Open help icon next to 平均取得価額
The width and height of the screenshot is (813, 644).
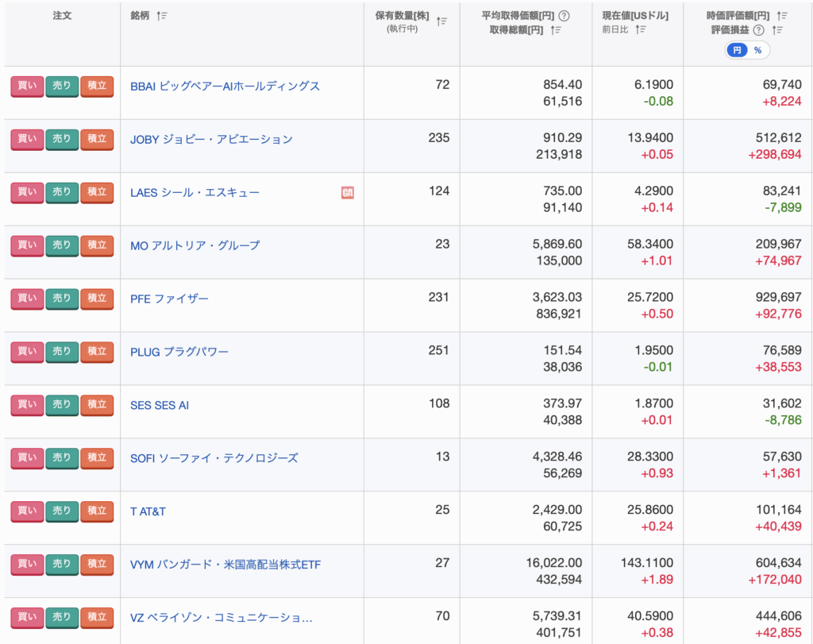[x=564, y=16]
